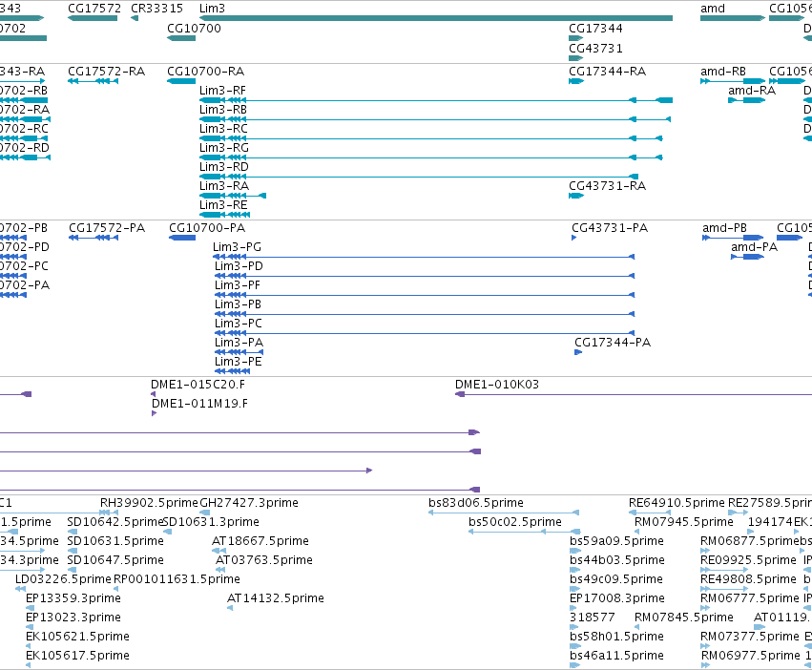Select the long Lim3 gene bar
The image size is (812, 670).
pyautogui.click(x=436, y=18)
